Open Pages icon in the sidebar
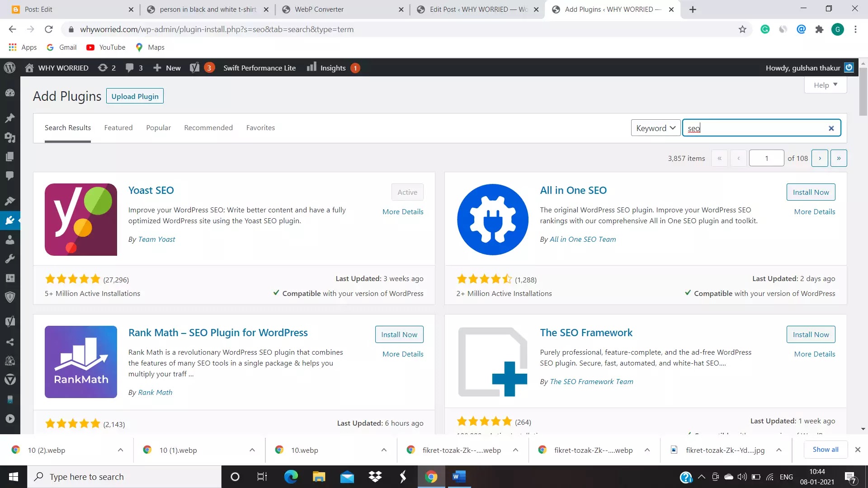The width and height of the screenshot is (868, 488). pyautogui.click(x=10, y=156)
